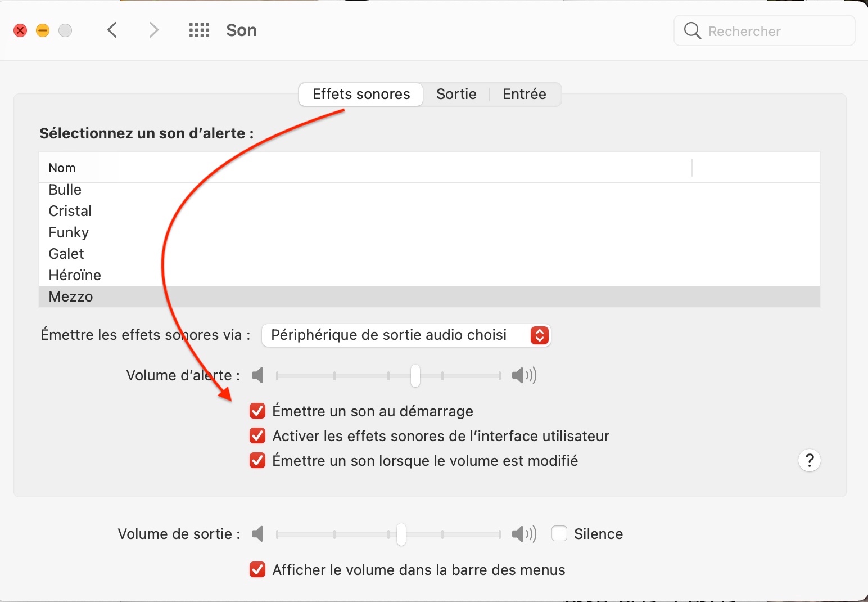
Task: Minimize the Son window with yellow button
Action: 43,30
